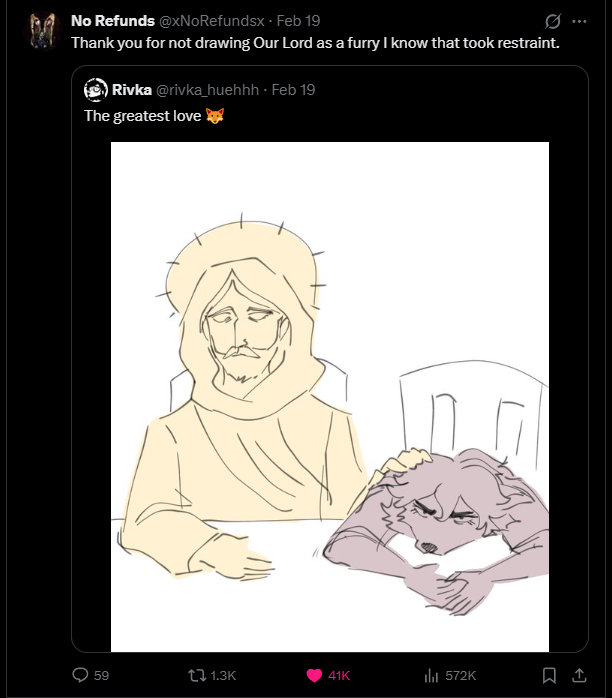Click the reply speech bubble icon
The height and width of the screenshot is (698, 612).
pos(81,675)
